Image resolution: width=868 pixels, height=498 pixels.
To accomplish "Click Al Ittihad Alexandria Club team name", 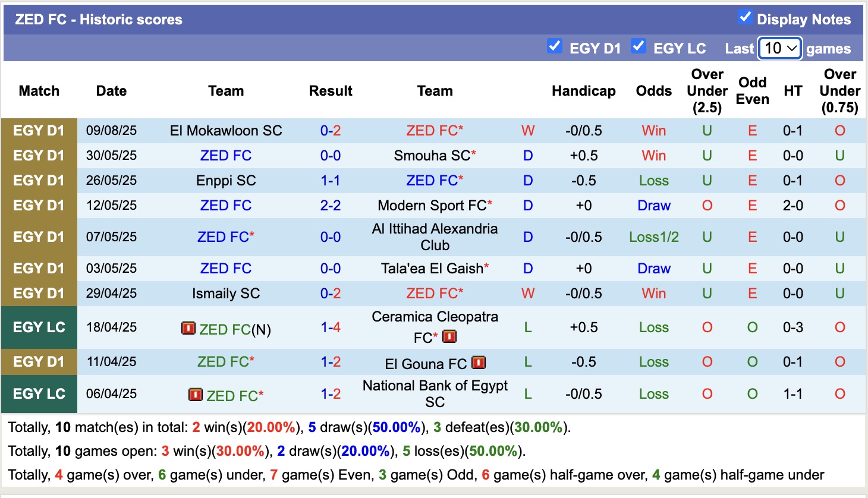I will (x=435, y=237).
